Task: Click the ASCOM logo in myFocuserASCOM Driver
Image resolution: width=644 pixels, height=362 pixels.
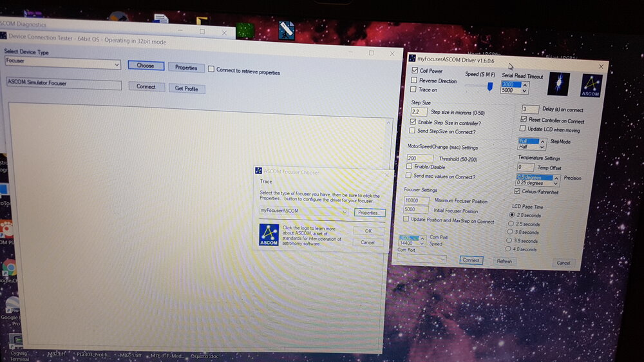Action: coord(591,86)
